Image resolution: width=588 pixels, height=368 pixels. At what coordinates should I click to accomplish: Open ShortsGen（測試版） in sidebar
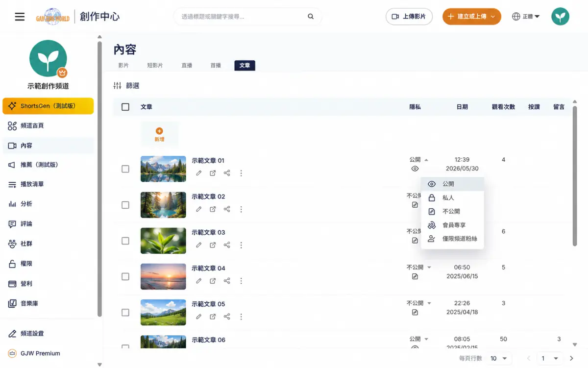point(48,106)
